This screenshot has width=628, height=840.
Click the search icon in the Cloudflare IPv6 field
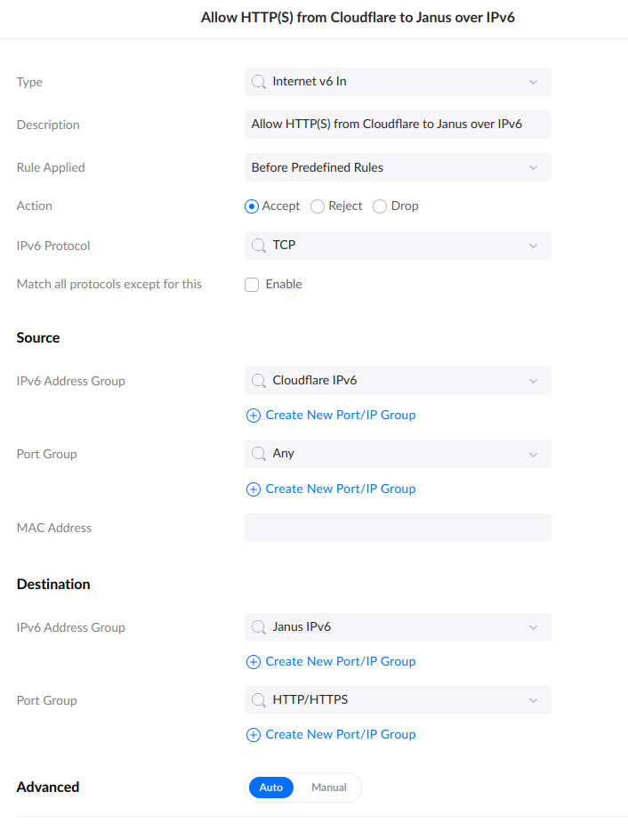259,381
